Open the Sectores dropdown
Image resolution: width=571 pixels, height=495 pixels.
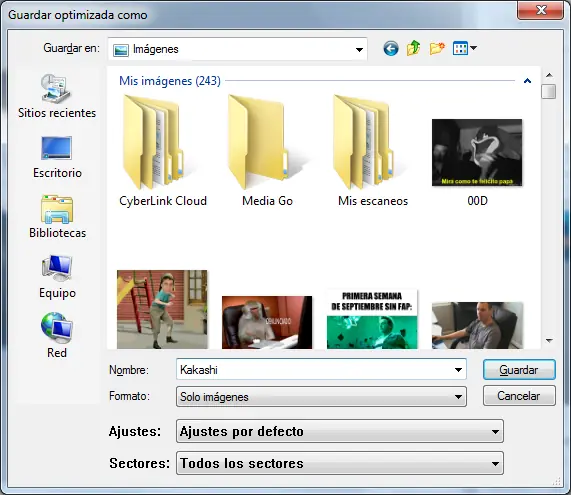[340, 463]
